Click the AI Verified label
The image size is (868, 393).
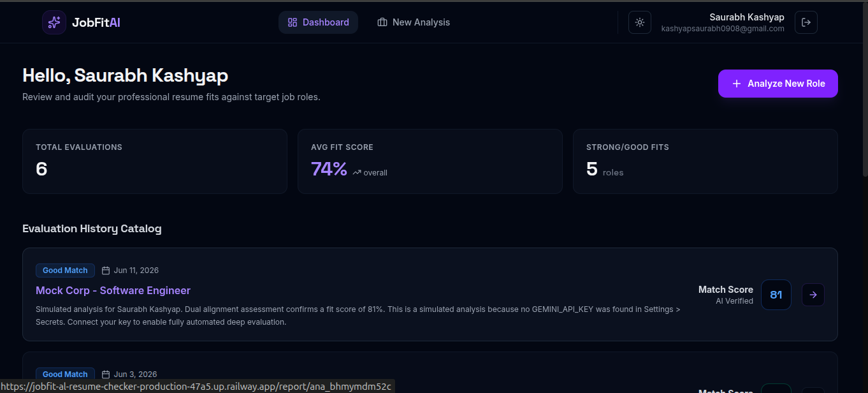[734, 301]
